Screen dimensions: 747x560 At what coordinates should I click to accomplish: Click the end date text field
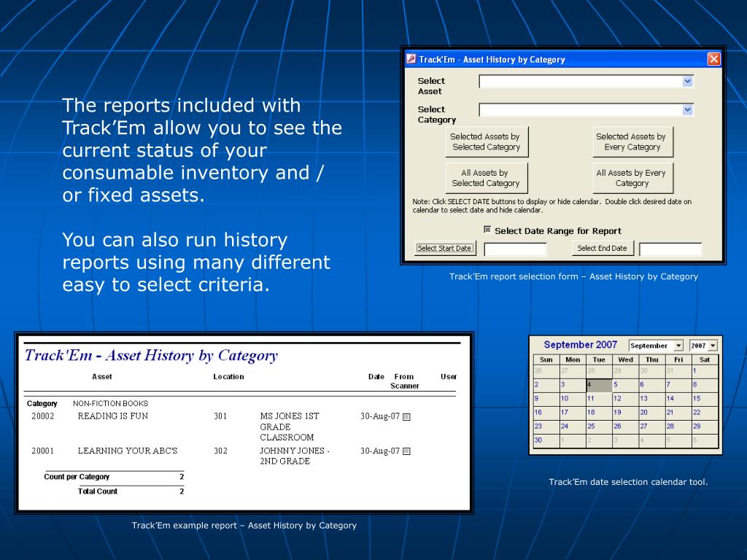click(x=670, y=249)
